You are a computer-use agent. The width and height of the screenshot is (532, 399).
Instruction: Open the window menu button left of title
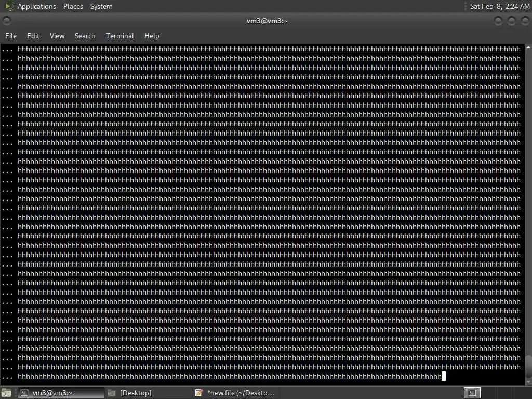(6, 21)
